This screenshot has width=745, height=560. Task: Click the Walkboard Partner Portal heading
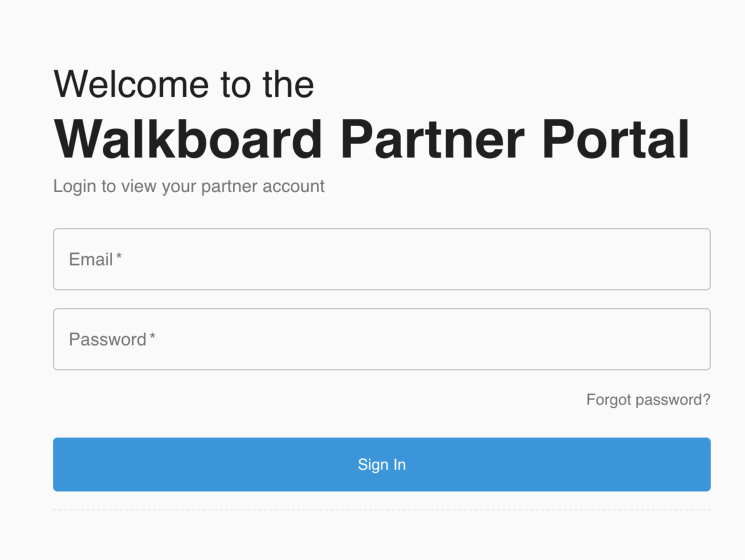(x=370, y=138)
